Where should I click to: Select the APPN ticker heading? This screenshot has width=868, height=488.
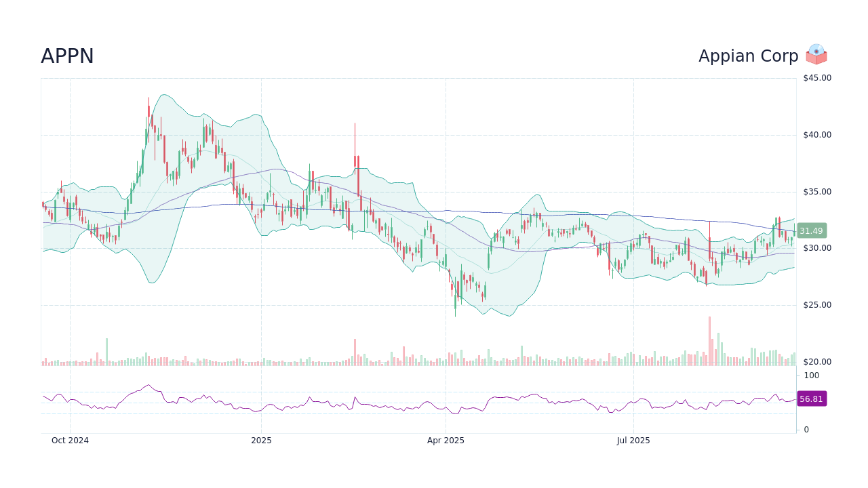[66, 56]
